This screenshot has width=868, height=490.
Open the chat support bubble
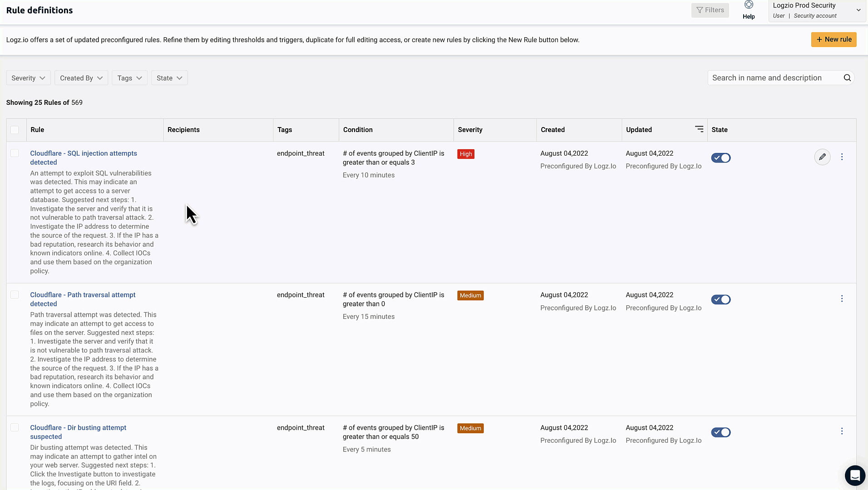(x=855, y=475)
